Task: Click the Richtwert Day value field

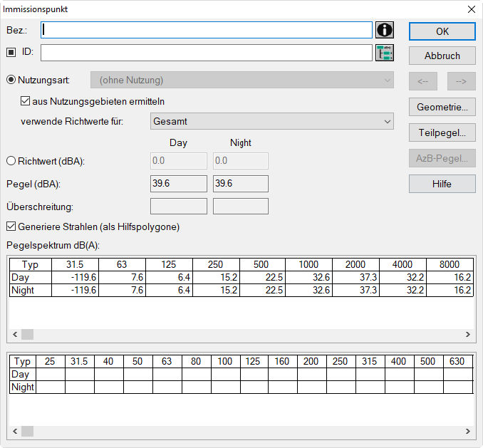Action: tap(179, 161)
